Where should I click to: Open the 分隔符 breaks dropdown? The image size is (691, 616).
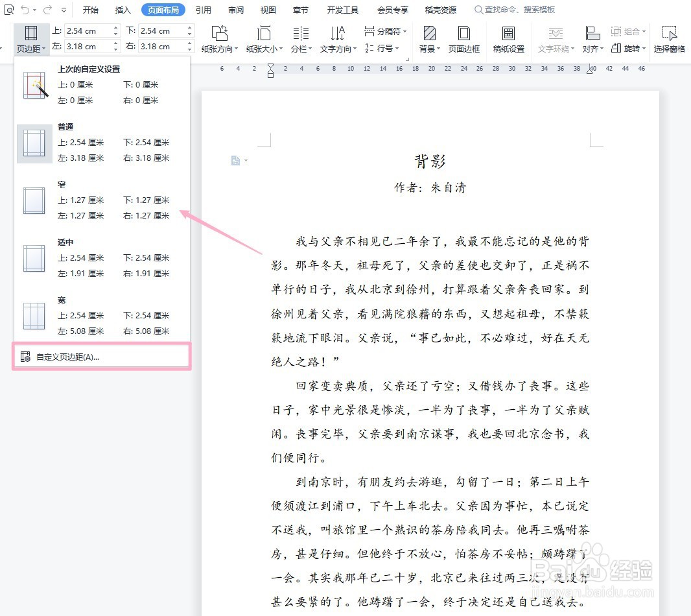click(x=384, y=31)
